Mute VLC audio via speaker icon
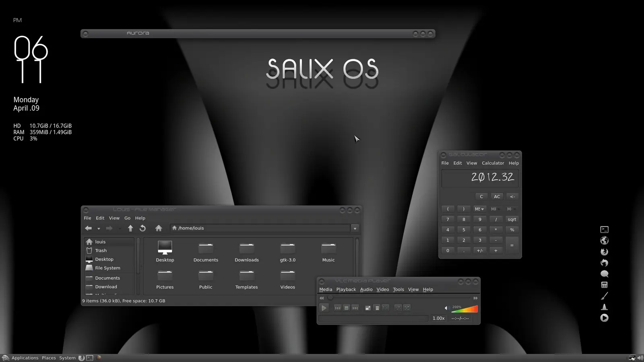 pos(446,308)
